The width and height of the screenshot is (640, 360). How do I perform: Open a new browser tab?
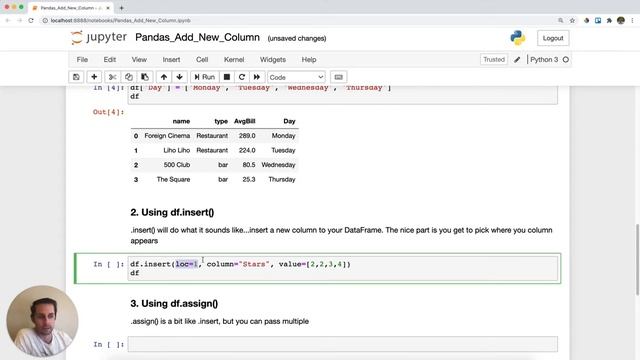[x=121, y=8]
